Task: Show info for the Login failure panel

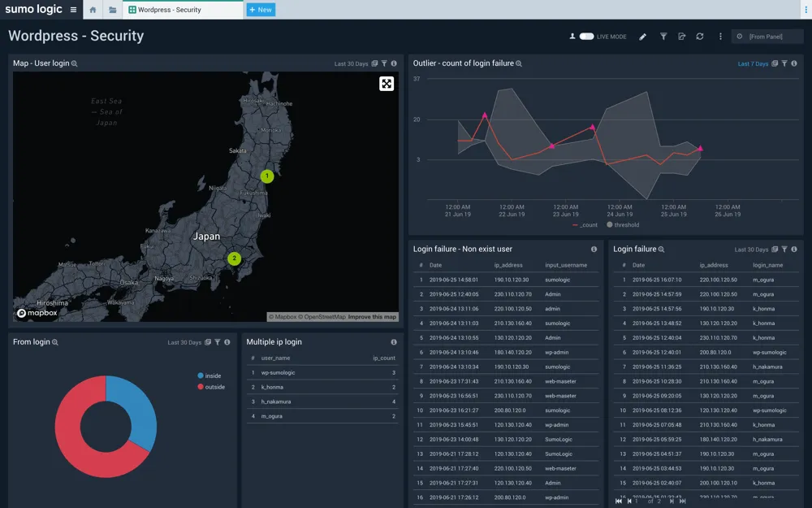Action: pos(794,250)
